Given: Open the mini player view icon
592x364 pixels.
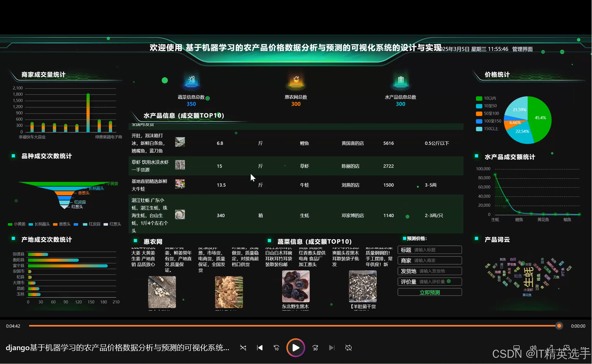Looking at the screenshot, I should [566, 348].
